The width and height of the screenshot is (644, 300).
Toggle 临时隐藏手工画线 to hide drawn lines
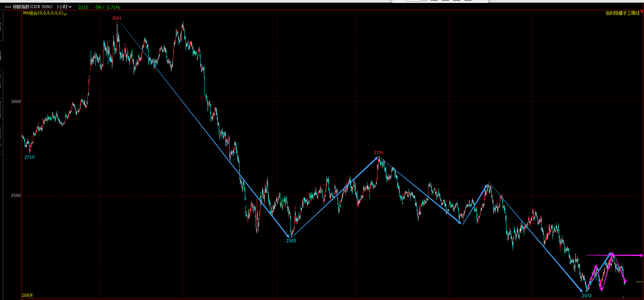[622, 13]
